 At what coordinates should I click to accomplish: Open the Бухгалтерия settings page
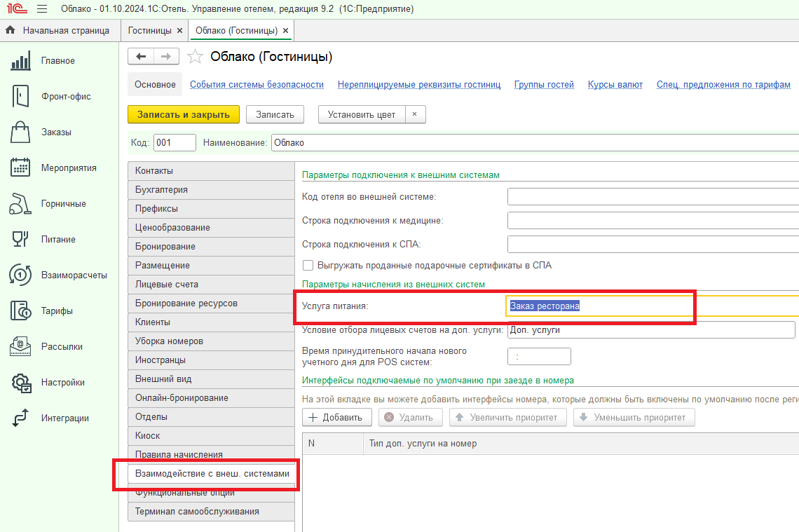(x=211, y=189)
